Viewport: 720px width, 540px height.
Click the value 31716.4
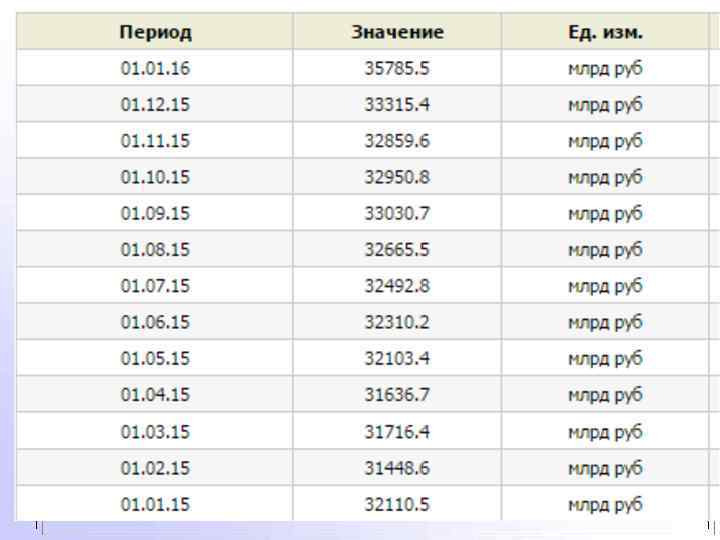pos(397,431)
